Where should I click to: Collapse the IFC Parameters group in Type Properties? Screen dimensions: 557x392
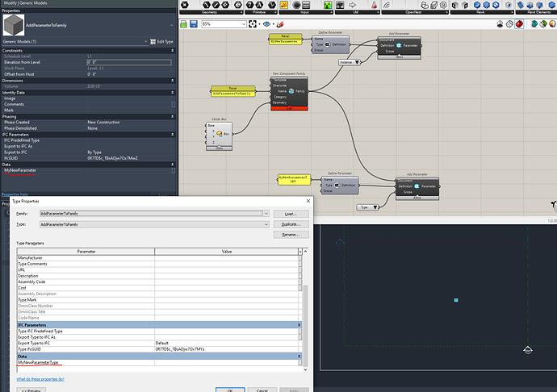click(299, 325)
